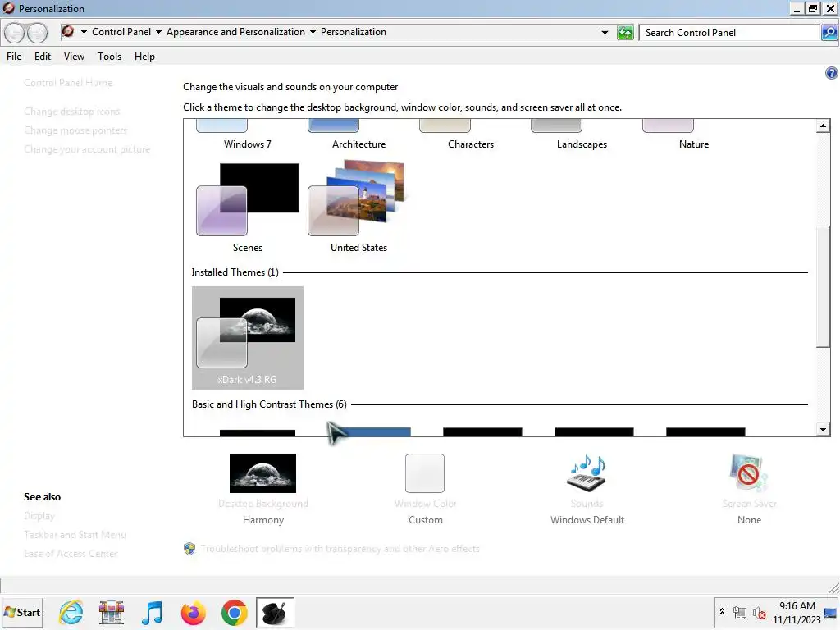Click the Personalization taskbar button
Image resolution: width=840 pixels, height=630 pixels.
point(276,612)
